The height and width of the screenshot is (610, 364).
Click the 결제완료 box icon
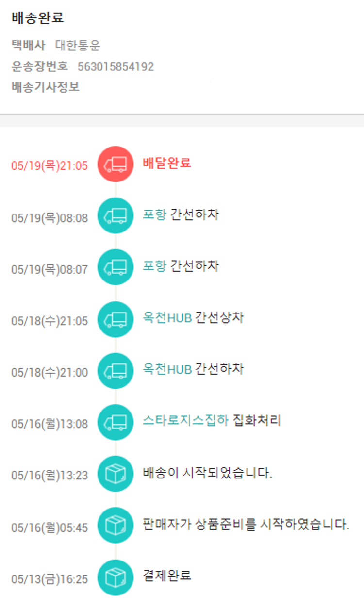pyautogui.click(x=116, y=577)
